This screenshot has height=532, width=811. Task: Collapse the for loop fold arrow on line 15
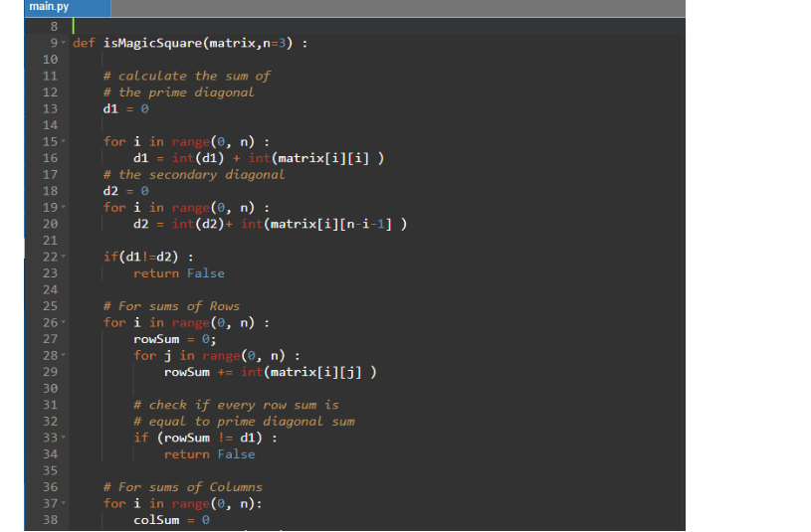click(x=63, y=140)
